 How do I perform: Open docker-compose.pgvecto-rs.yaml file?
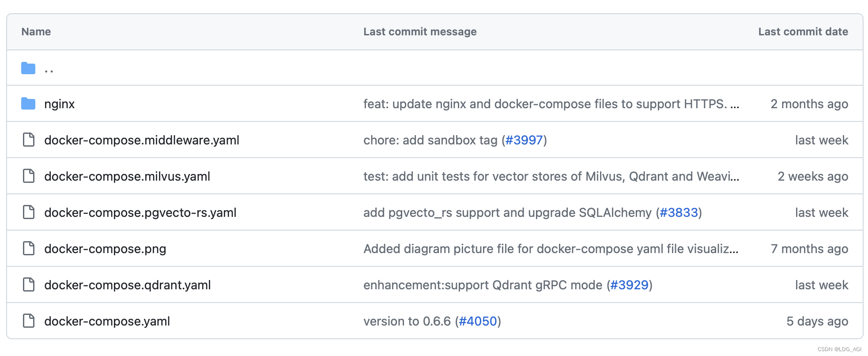click(140, 213)
